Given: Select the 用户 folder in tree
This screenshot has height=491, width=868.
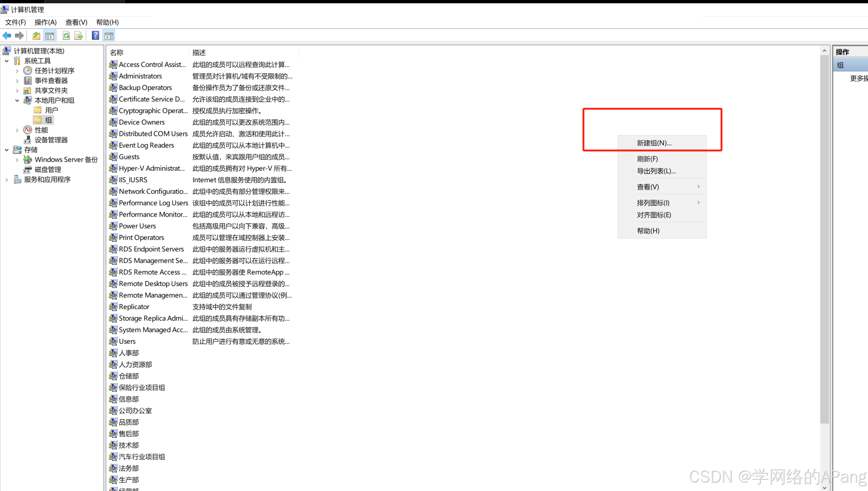Looking at the screenshot, I should [51, 110].
